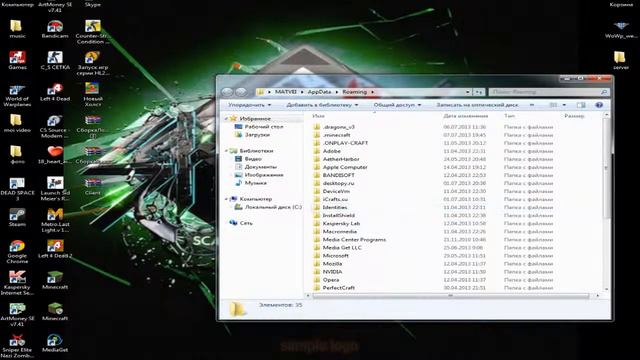The image size is (640, 360).
Task: Open the address bar history dropdown
Action: 468,92
